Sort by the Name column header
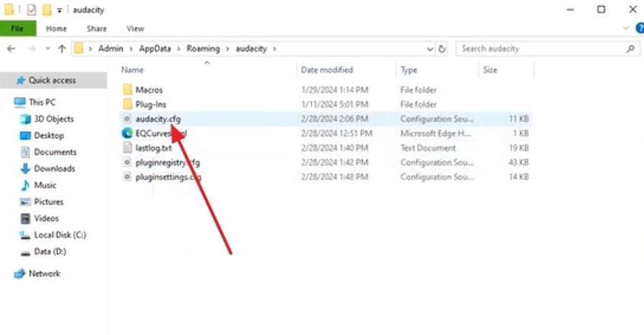Viewport: 644px width, 335px height. tap(133, 70)
